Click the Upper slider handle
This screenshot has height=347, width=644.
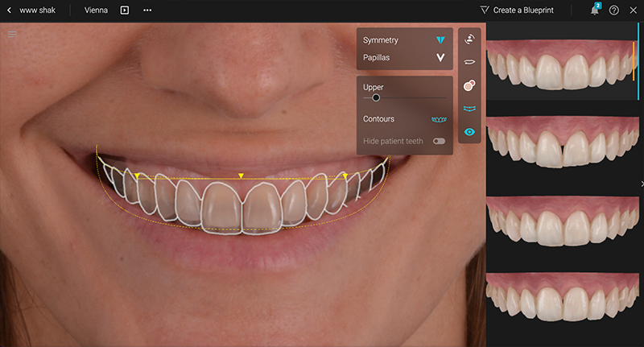(376, 97)
